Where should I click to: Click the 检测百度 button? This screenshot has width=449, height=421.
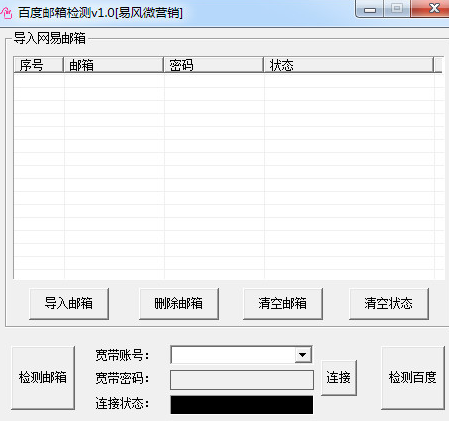pos(413,378)
